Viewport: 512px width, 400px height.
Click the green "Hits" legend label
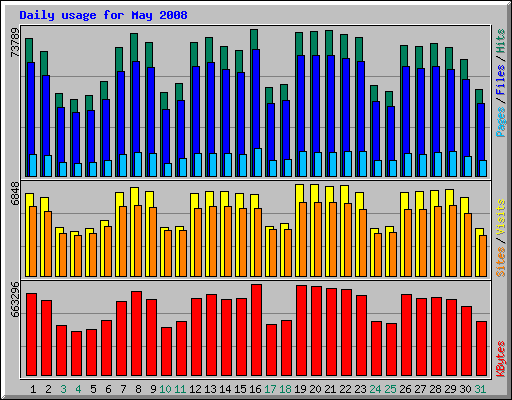[x=500, y=41]
